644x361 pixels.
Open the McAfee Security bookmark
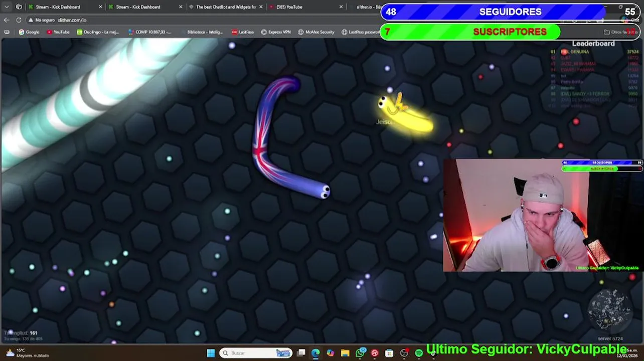tap(316, 32)
